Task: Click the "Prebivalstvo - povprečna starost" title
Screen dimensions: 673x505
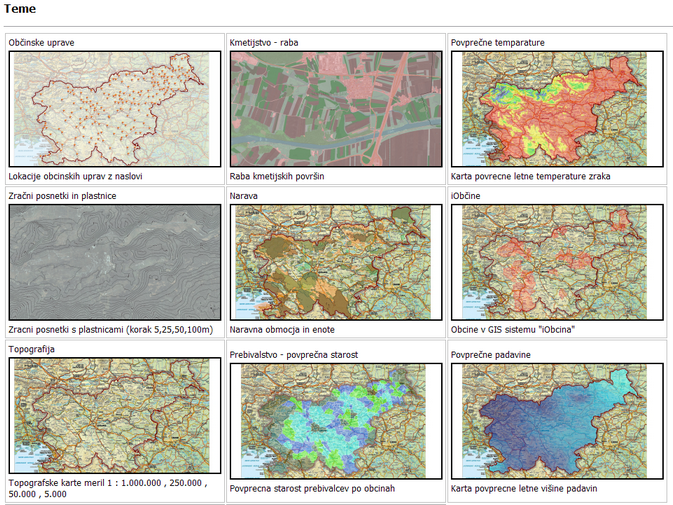Action: (x=293, y=354)
